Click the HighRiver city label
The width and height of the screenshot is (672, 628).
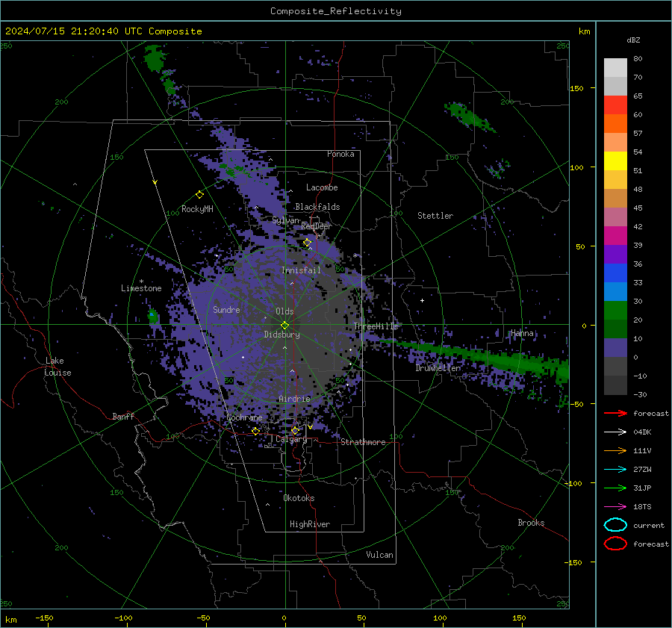[x=310, y=524]
